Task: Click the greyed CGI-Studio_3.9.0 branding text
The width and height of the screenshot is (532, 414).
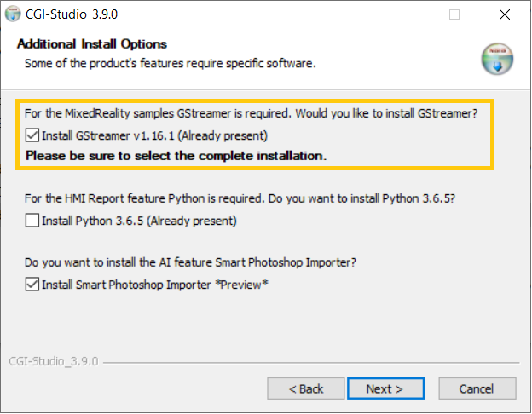Action: (x=54, y=361)
